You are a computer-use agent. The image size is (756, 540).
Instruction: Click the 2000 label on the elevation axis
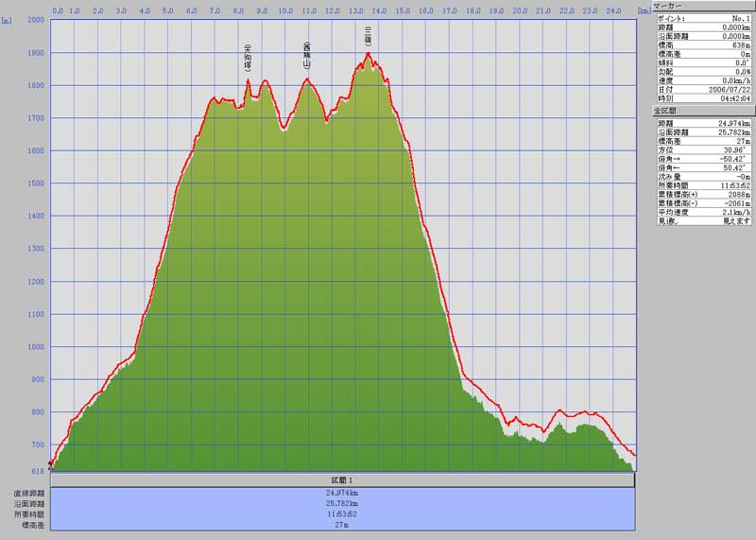[35, 20]
